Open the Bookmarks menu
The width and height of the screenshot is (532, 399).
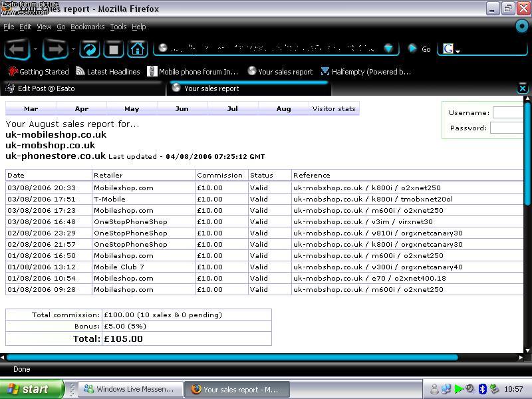pos(88,27)
